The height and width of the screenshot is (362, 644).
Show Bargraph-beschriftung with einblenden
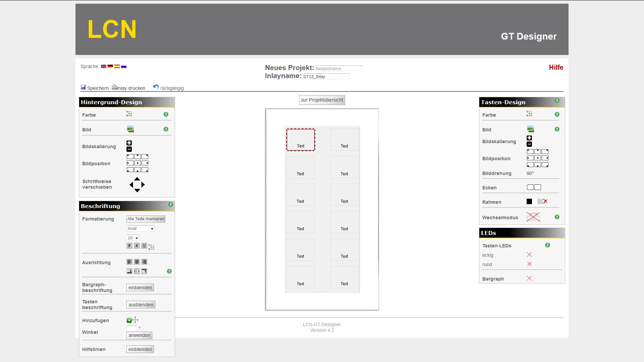140,288
